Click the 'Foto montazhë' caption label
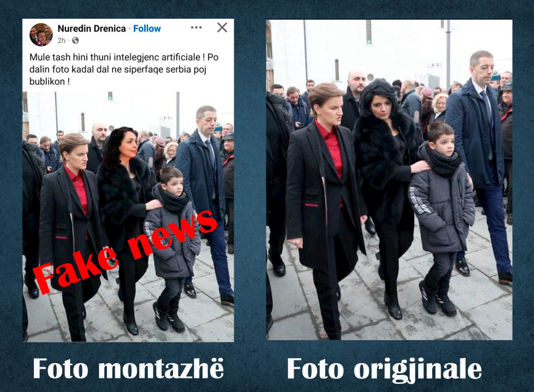Image resolution: width=534 pixels, height=392 pixels. point(128,369)
